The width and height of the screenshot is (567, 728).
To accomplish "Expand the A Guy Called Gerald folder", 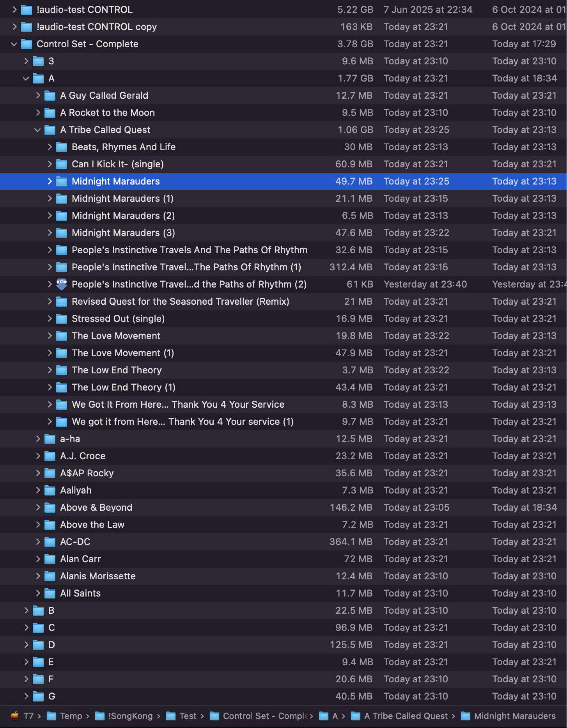I will 38,96.
